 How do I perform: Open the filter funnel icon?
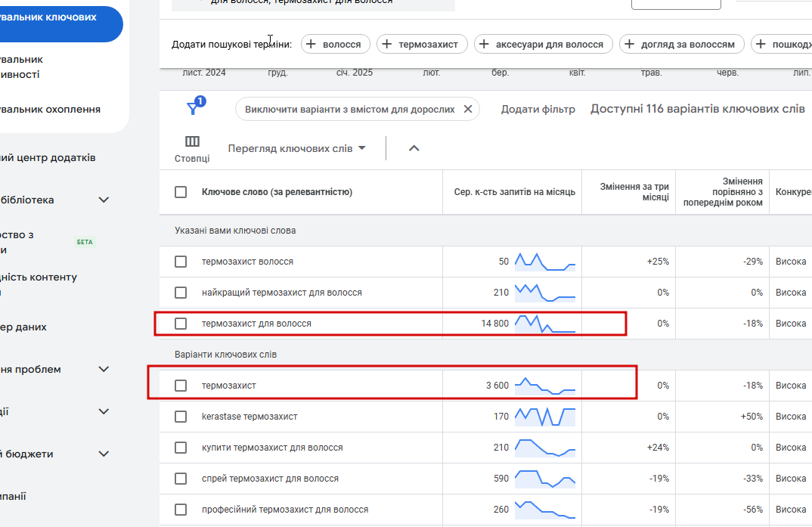tap(194, 109)
